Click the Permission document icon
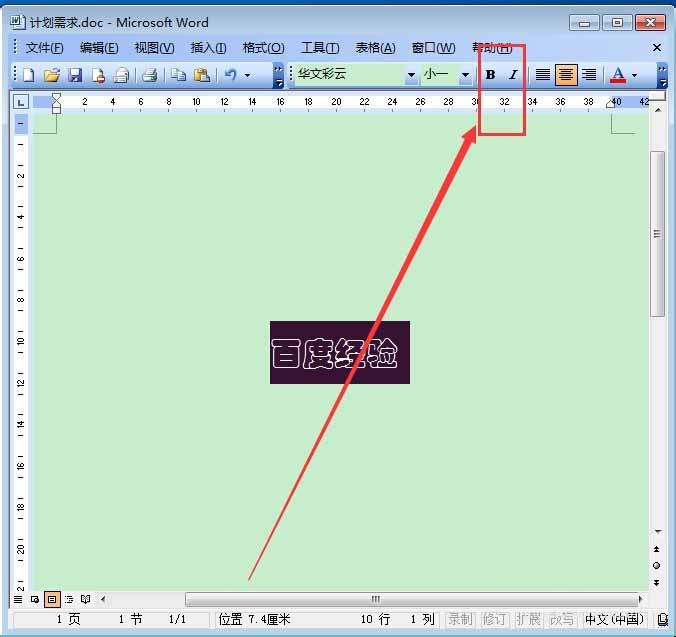 pos(98,75)
